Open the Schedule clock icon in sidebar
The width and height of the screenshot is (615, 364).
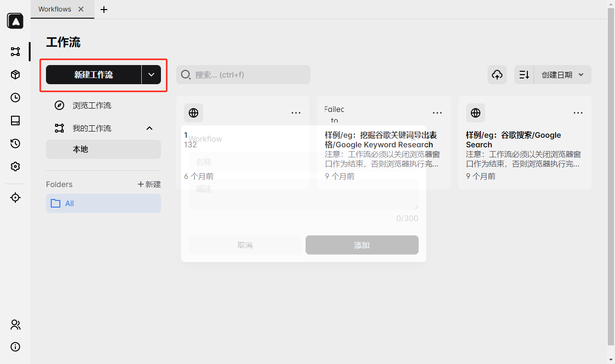[x=15, y=98]
